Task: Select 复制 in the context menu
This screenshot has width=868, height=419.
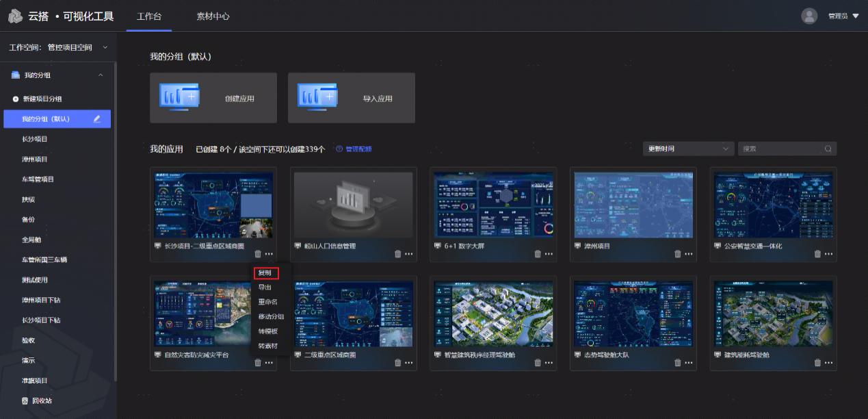Action: [x=265, y=272]
